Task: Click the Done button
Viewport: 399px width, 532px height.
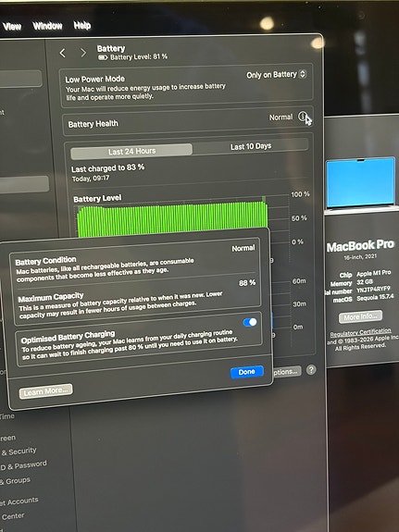Action: click(x=247, y=372)
